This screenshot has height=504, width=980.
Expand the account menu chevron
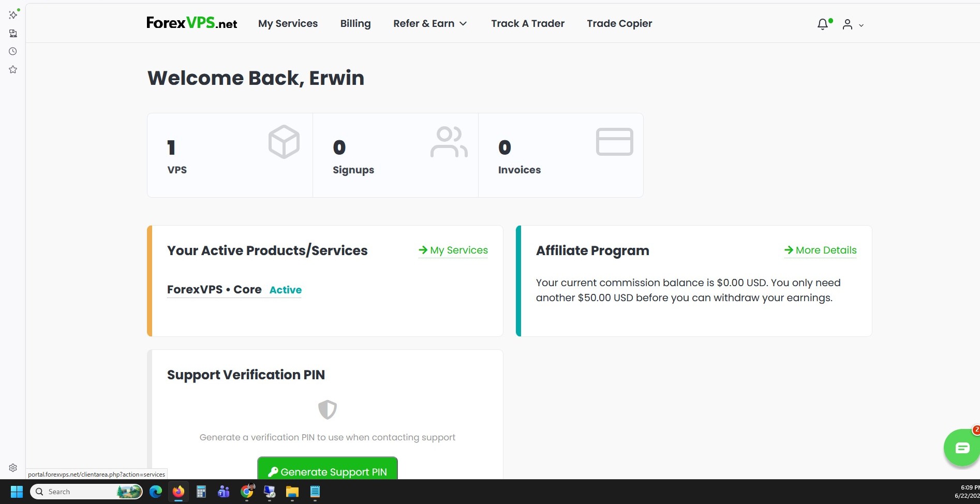[861, 25]
